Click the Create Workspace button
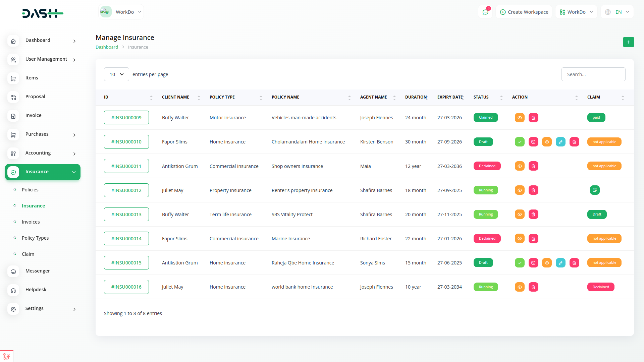Image resolution: width=644 pixels, height=362 pixels. click(524, 12)
